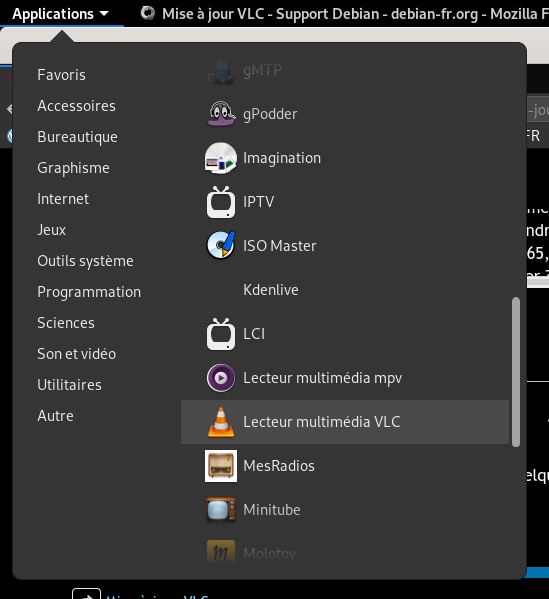The image size is (549, 599).
Task: Launch Minitube from its TV icon
Action: pyautogui.click(x=221, y=510)
